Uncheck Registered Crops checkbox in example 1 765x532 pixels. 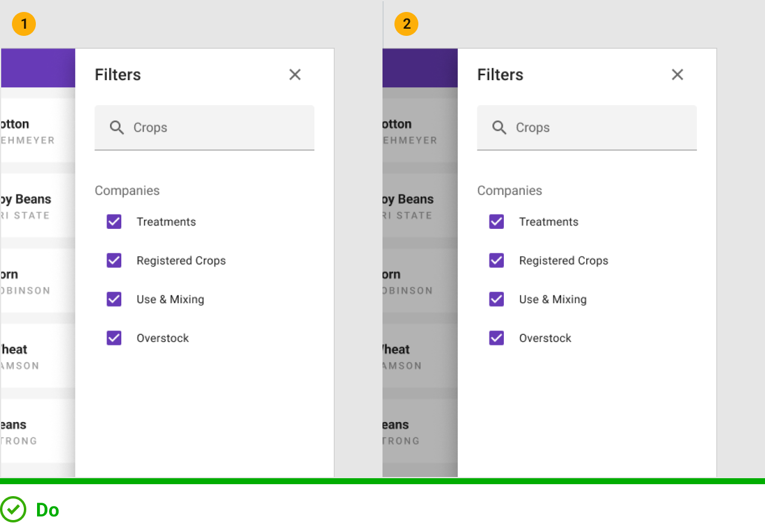pyautogui.click(x=114, y=261)
